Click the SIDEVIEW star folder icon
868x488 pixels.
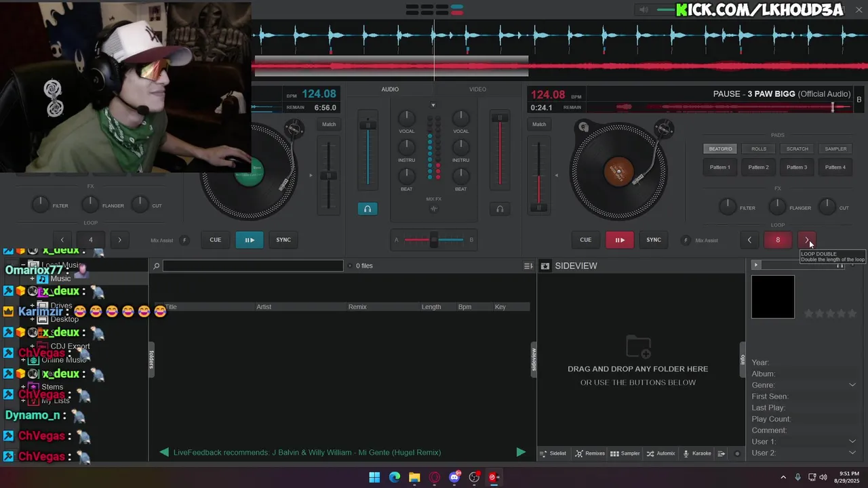point(545,266)
